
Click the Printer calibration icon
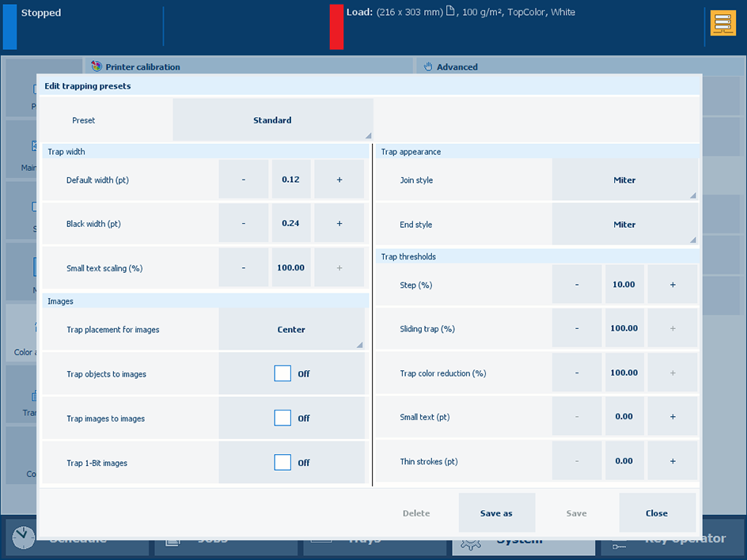point(97,67)
